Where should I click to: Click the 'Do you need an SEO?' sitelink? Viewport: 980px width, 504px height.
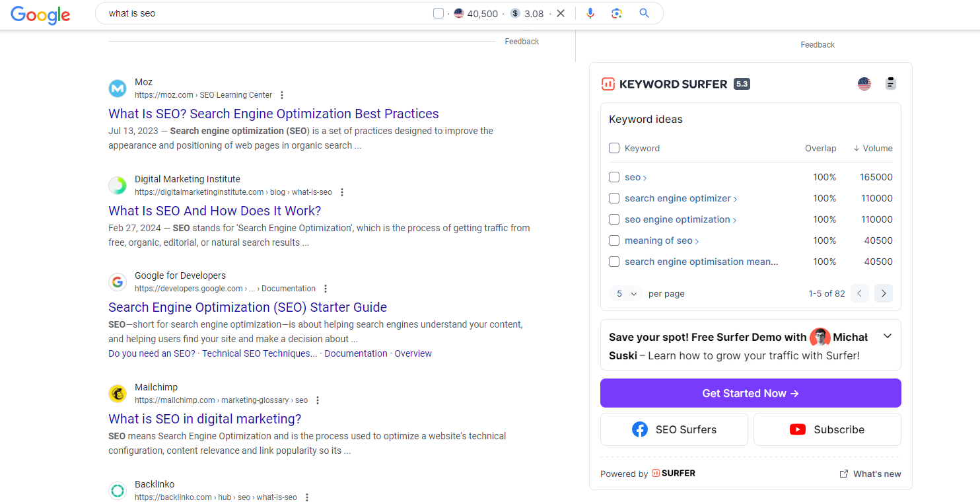point(152,353)
